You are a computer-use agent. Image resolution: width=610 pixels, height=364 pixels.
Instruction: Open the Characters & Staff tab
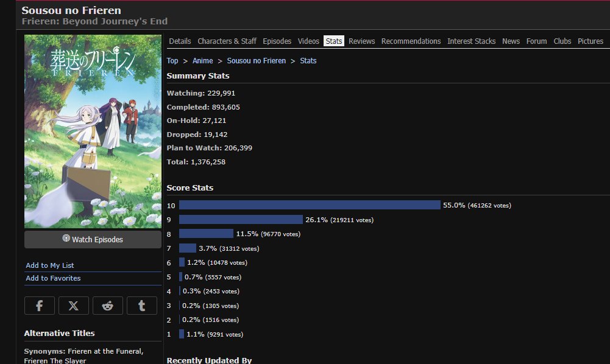(x=227, y=41)
